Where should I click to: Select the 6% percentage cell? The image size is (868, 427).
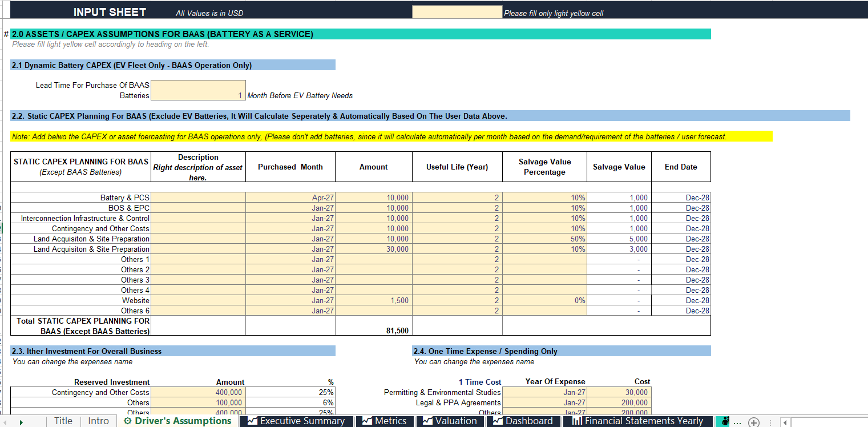pyautogui.click(x=290, y=402)
